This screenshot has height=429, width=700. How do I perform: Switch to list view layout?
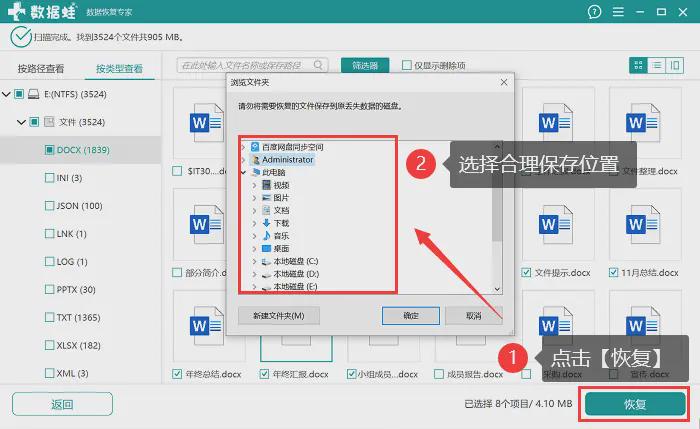[x=657, y=66]
